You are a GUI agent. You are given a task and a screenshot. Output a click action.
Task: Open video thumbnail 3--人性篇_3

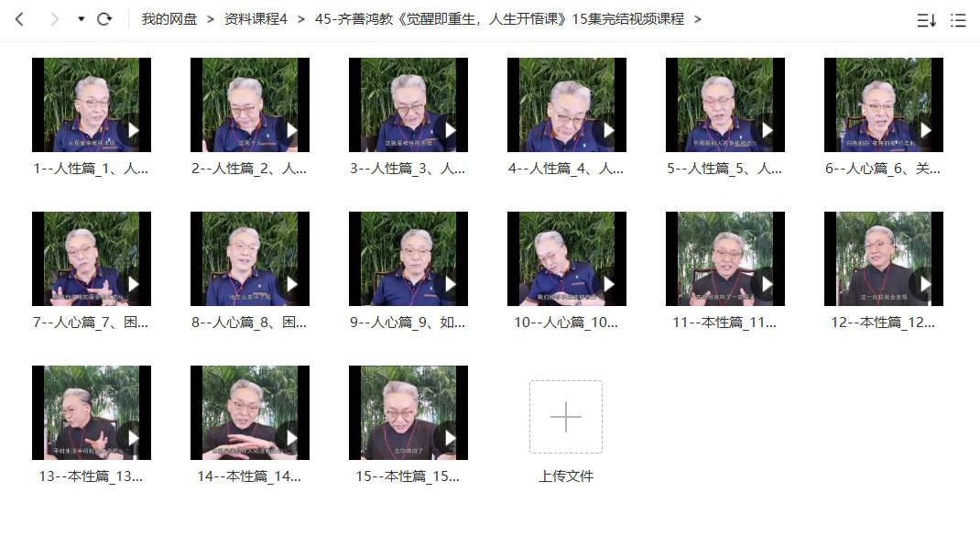(408, 104)
